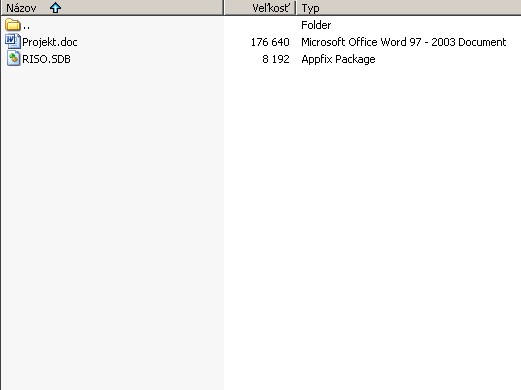Click empty white area below Appfix Package
This screenshot has width=521, height=390.
click(x=372, y=217)
